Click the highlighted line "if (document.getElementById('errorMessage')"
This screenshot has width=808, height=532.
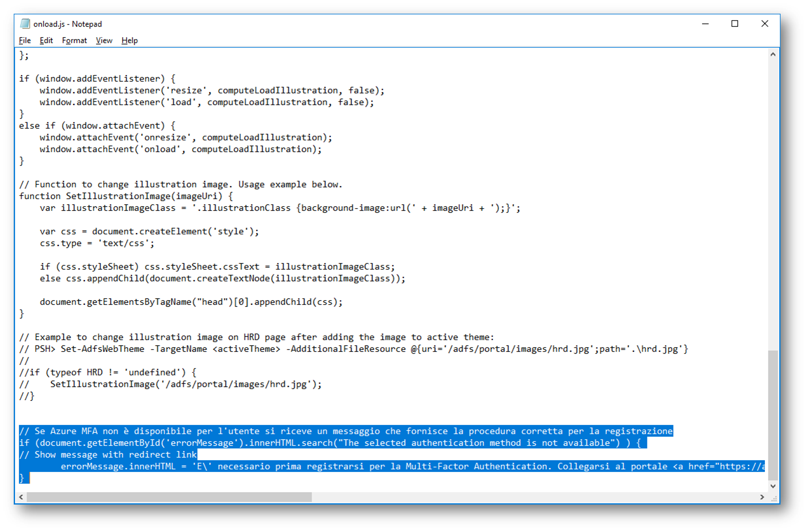[332, 443]
